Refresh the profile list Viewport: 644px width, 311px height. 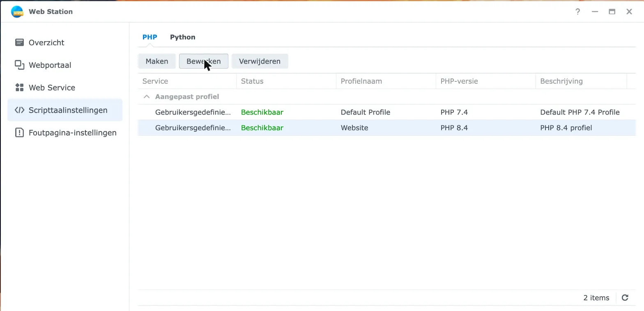pyautogui.click(x=625, y=298)
